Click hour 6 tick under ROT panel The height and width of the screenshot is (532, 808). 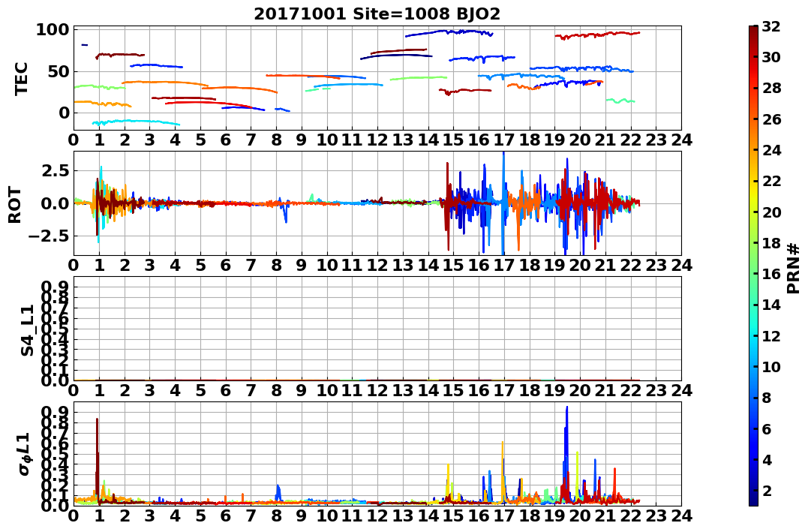(226, 265)
